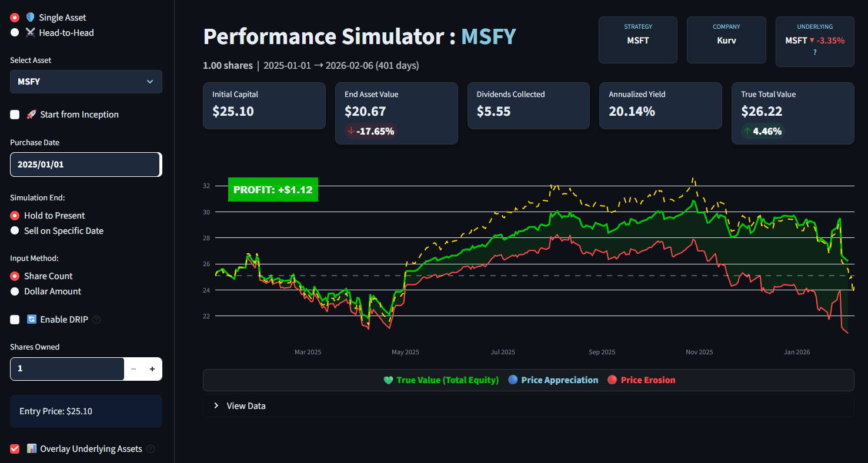
Task: Click the True Value (Total Equity) legend label
Action: [x=448, y=380]
